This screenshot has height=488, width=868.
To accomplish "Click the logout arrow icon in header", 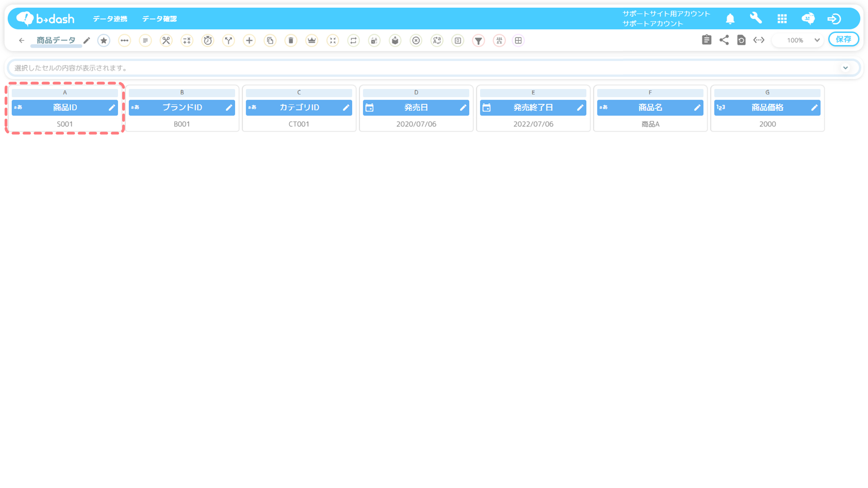I will pyautogui.click(x=834, y=18).
